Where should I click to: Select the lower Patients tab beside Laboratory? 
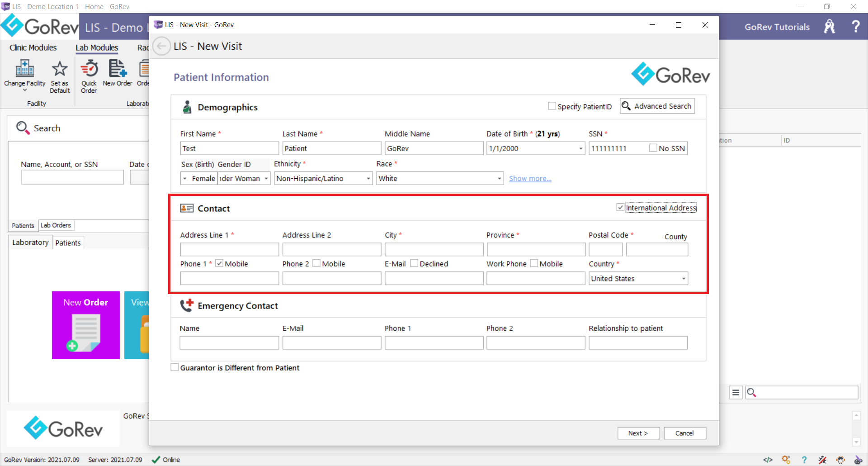click(68, 243)
